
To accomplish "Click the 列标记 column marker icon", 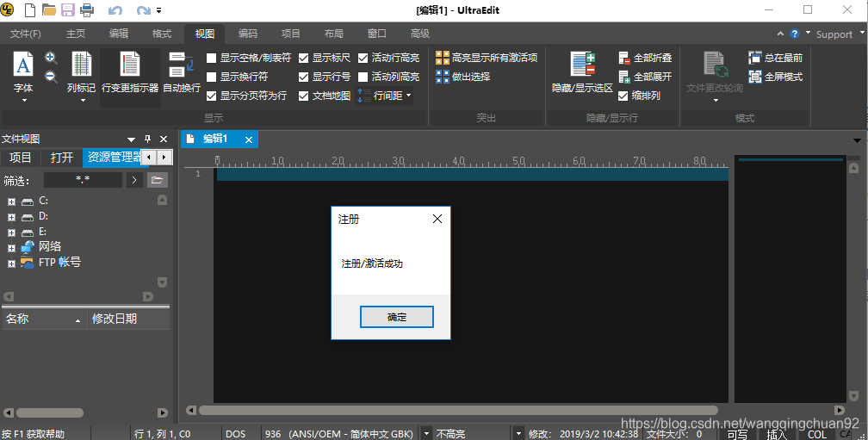I will (x=81, y=77).
